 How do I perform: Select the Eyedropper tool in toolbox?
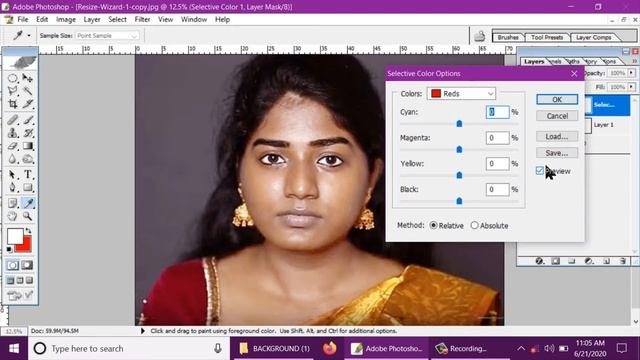pyautogui.click(x=28, y=203)
